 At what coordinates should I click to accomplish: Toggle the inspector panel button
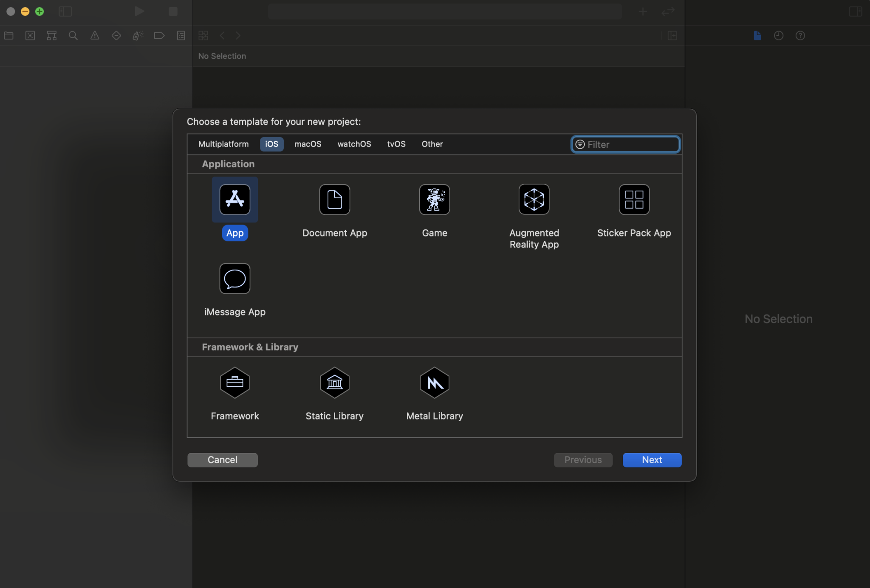[855, 11]
